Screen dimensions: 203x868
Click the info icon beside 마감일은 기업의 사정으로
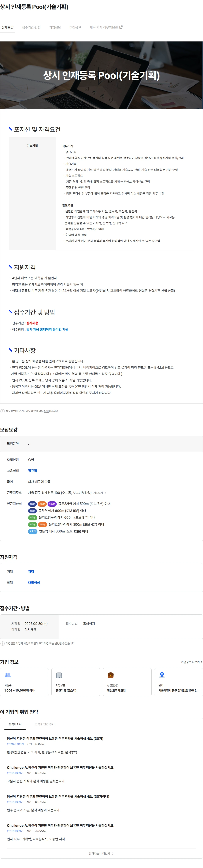(x=3, y=644)
